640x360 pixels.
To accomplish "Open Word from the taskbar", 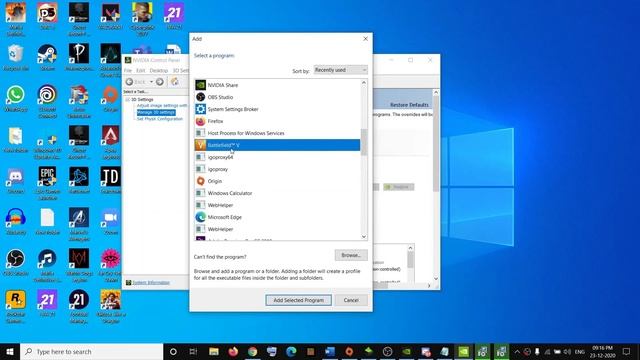I will (330, 351).
